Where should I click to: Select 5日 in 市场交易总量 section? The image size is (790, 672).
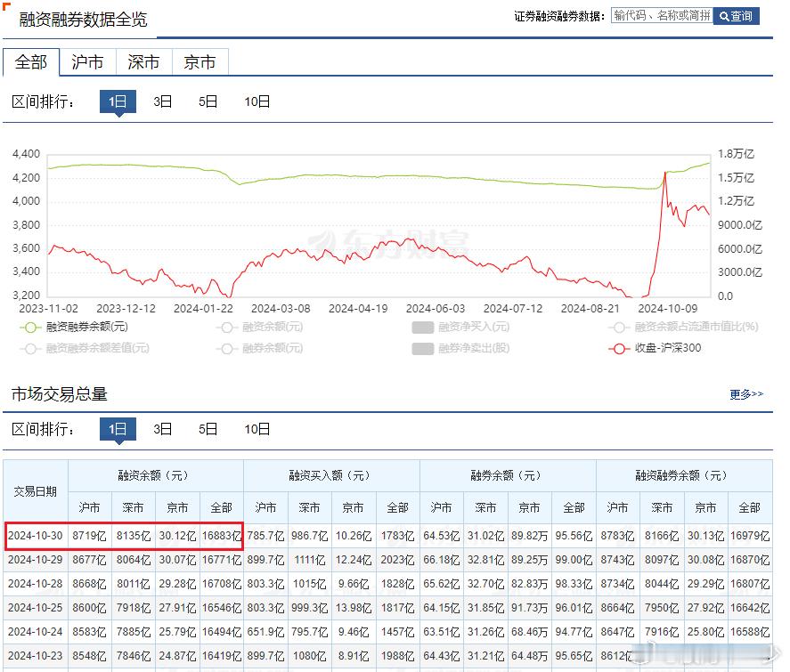click(x=208, y=429)
